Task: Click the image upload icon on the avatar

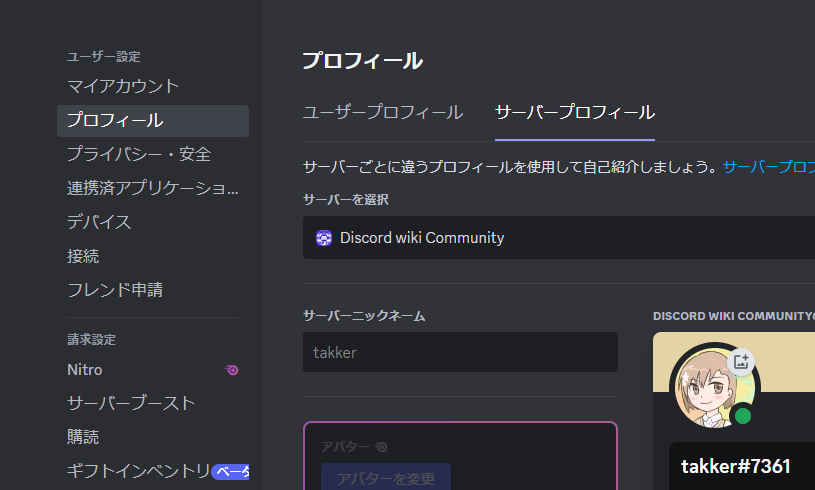Action: coord(741,362)
